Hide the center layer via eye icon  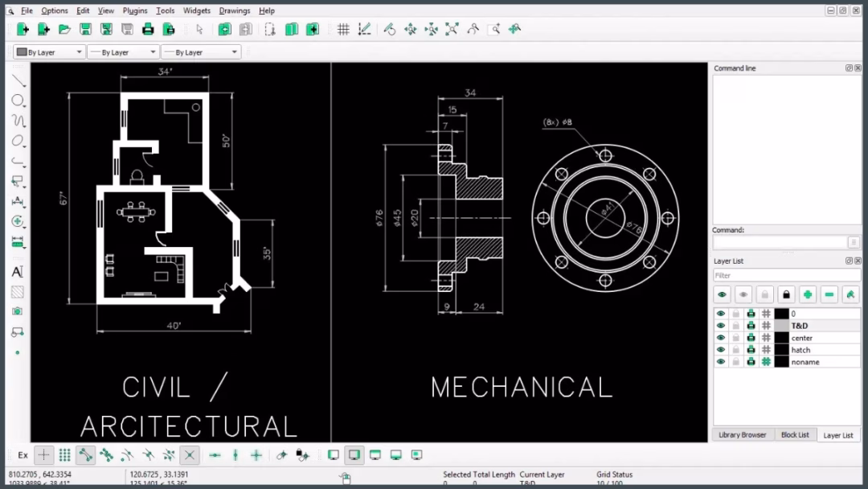click(x=721, y=338)
